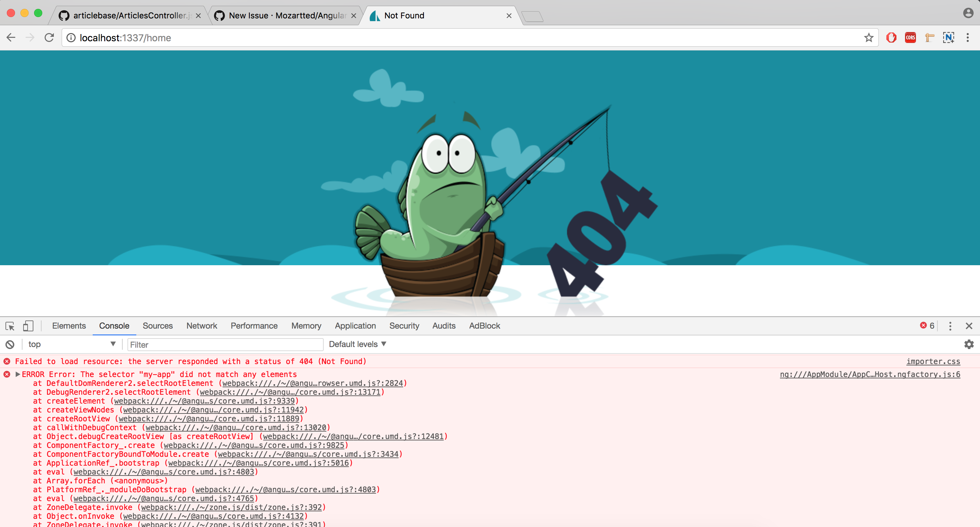The image size is (980, 527).
Task: Clear the console with the ban icon
Action: (10, 344)
